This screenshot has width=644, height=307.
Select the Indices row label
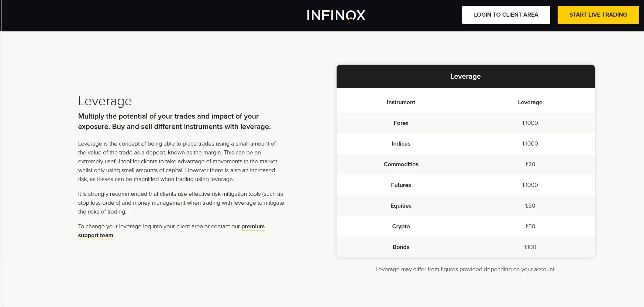401,144
